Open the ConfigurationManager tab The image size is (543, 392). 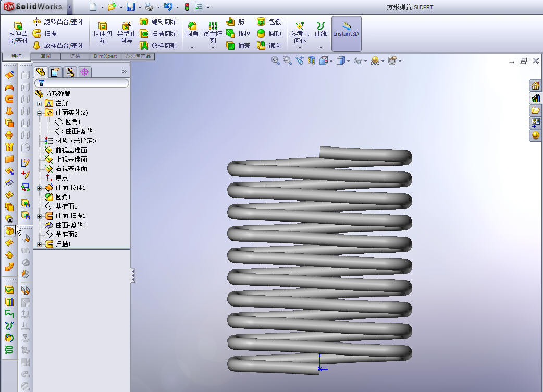(70, 72)
